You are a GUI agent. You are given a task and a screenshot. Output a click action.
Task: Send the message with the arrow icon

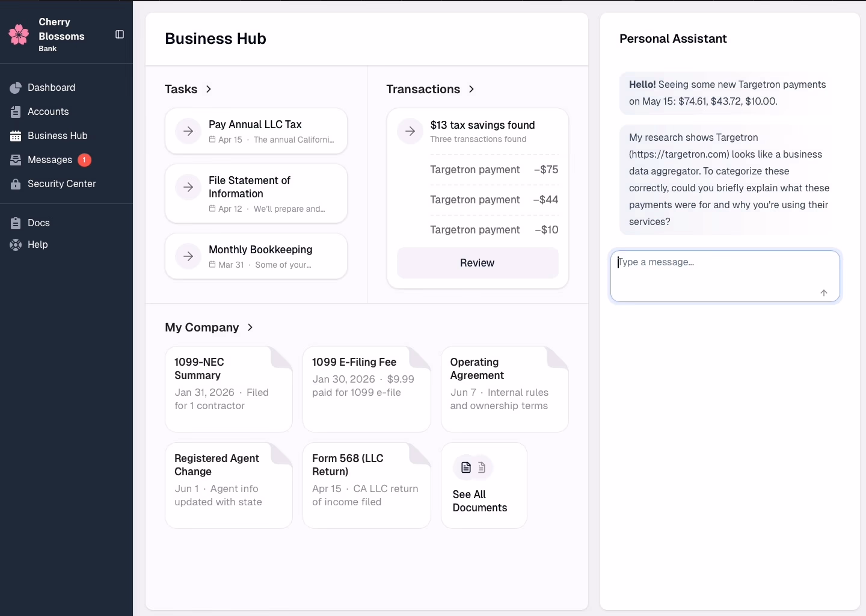click(824, 293)
